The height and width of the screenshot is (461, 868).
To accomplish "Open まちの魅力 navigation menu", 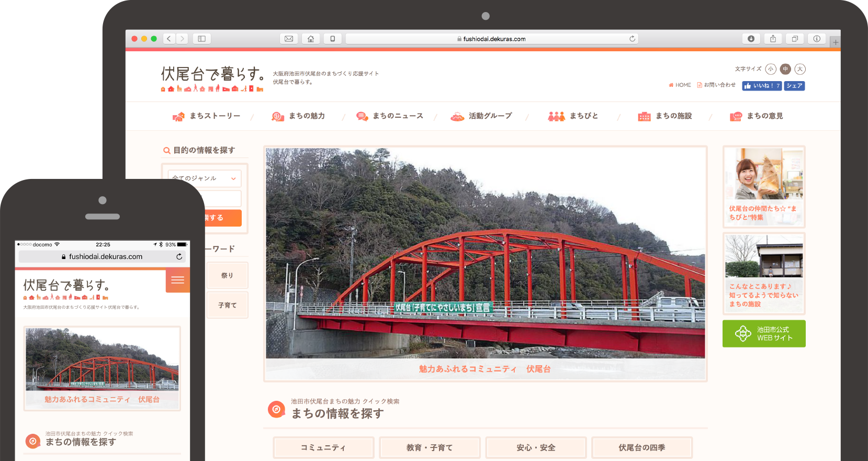I will [x=298, y=116].
